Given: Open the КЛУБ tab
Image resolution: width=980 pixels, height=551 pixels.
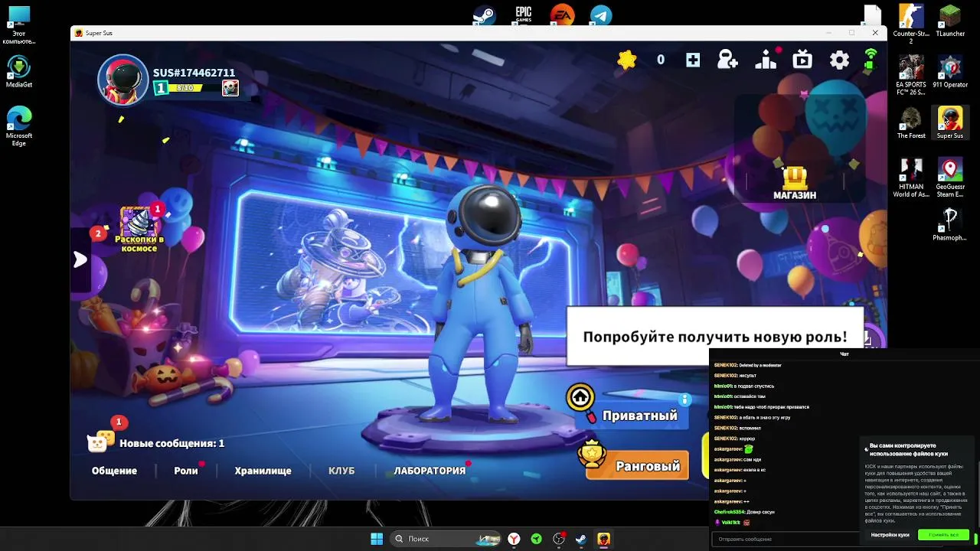Looking at the screenshot, I should pos(341,471).
